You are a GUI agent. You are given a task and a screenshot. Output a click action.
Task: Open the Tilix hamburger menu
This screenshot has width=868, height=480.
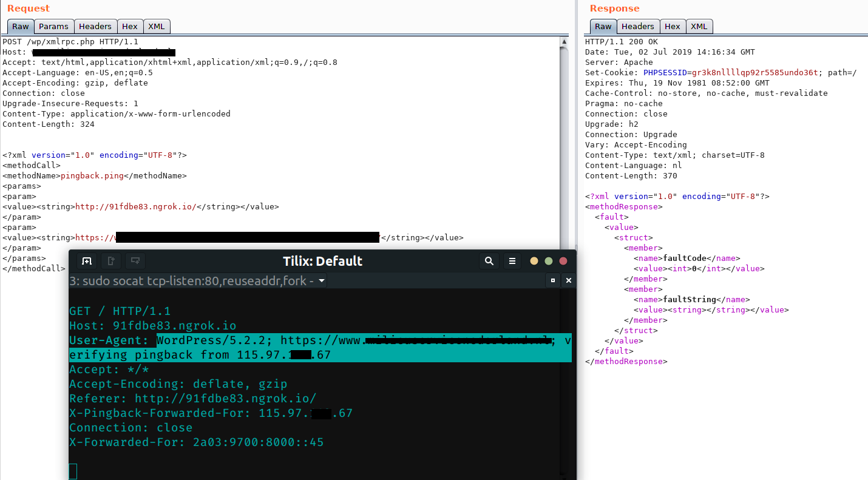point(512,261)
